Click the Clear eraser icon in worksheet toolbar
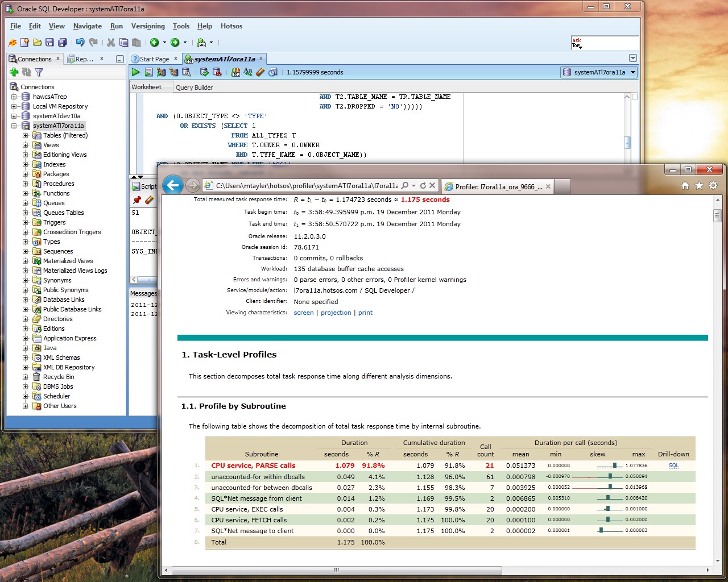 click(x=260, y=72)
